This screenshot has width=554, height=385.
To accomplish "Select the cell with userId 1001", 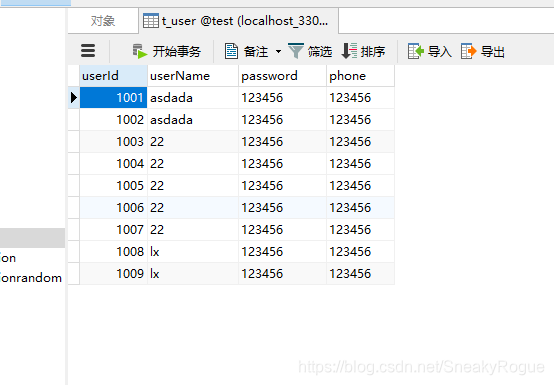I will pos(113,97).
